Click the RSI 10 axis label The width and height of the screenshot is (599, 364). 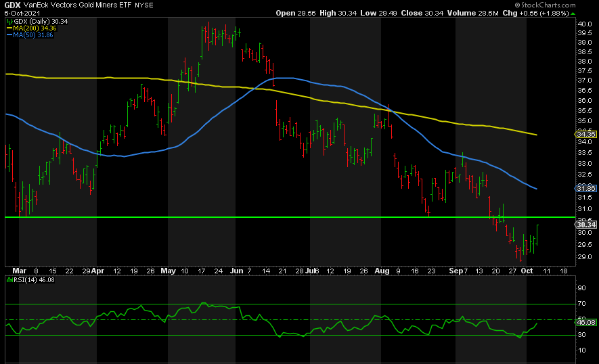click(x=582, y=350)
